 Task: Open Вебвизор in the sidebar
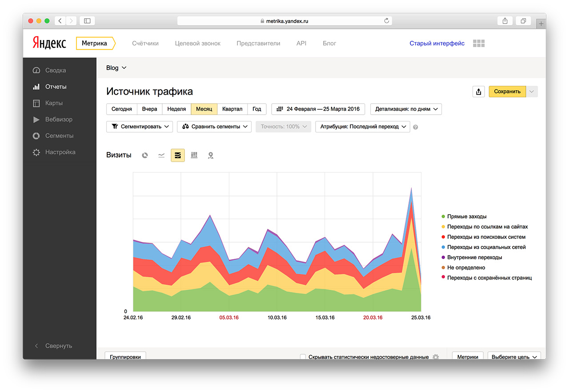[x=59, y=120]
